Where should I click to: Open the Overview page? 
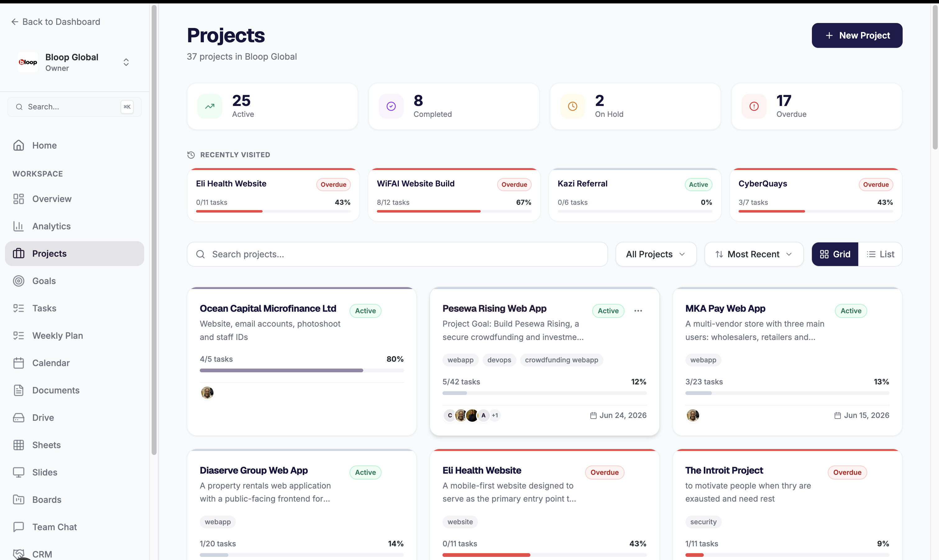[74, 199]
